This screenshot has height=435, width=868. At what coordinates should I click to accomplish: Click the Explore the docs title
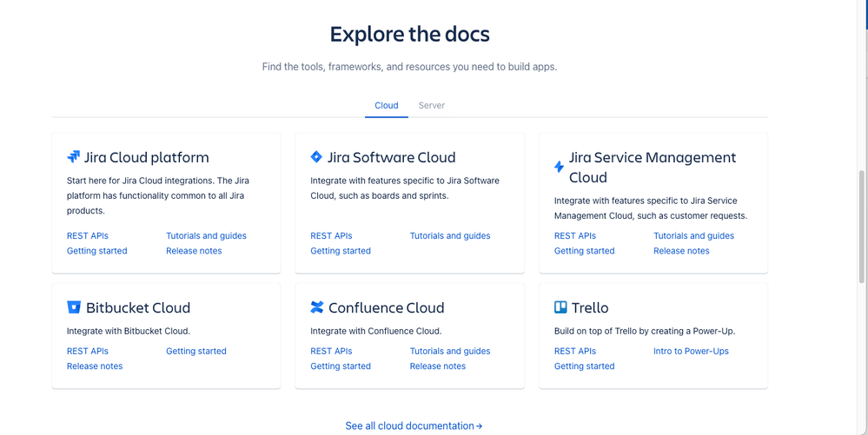(409, 35)
